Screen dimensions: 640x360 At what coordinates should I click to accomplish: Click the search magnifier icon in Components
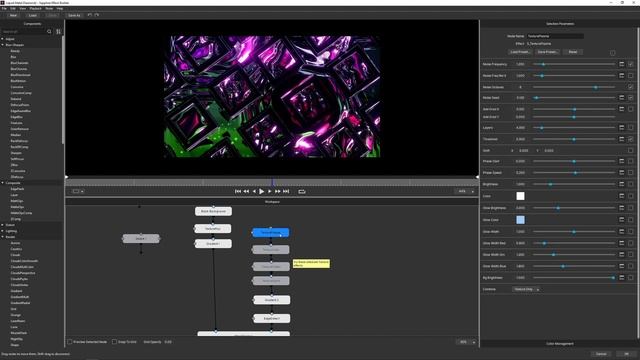point(49,31)
